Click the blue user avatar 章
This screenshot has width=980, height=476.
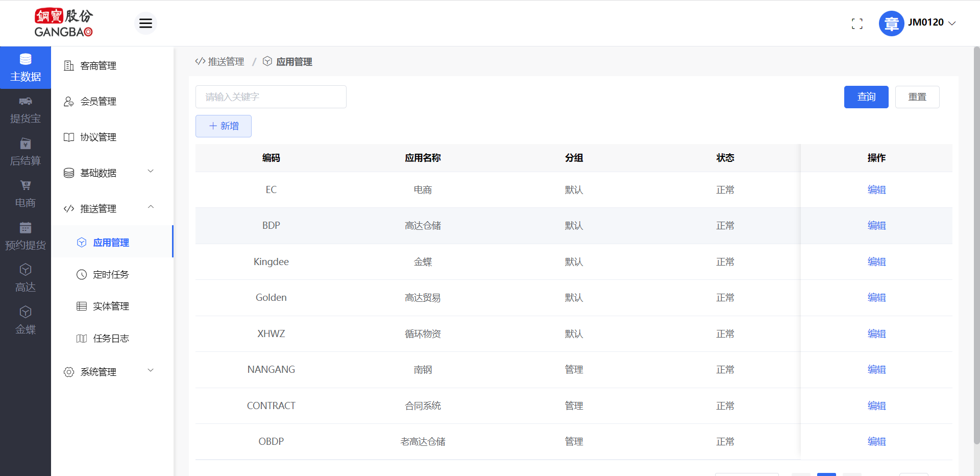pos(891,23)
